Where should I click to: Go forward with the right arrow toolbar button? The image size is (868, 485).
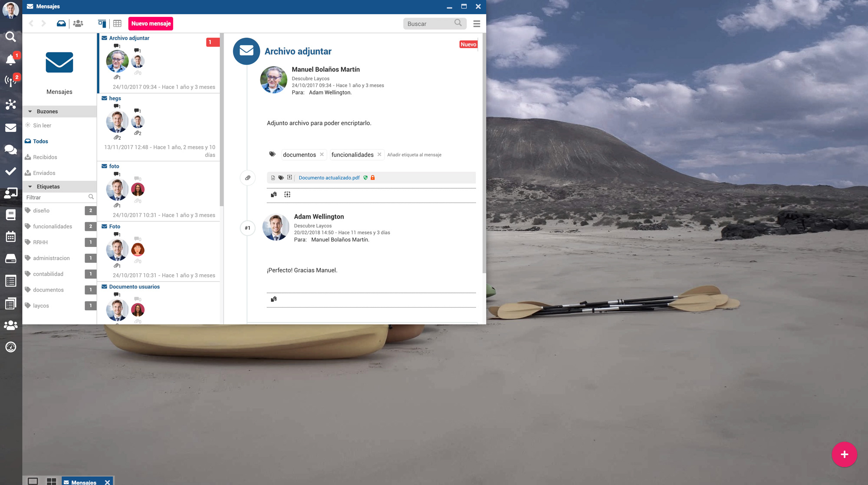pos(43,23)
